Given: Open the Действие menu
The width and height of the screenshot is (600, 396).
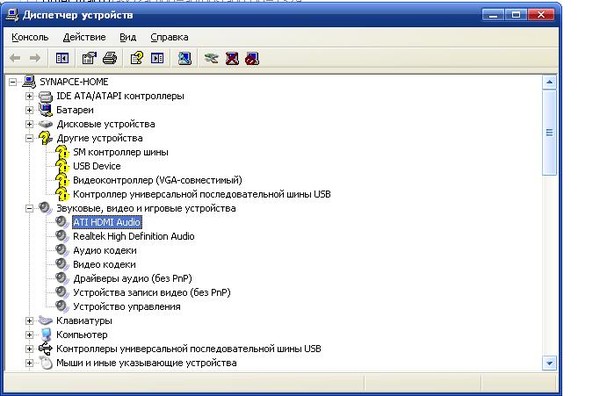Looking at the screenshot, I should pos(84,37).
